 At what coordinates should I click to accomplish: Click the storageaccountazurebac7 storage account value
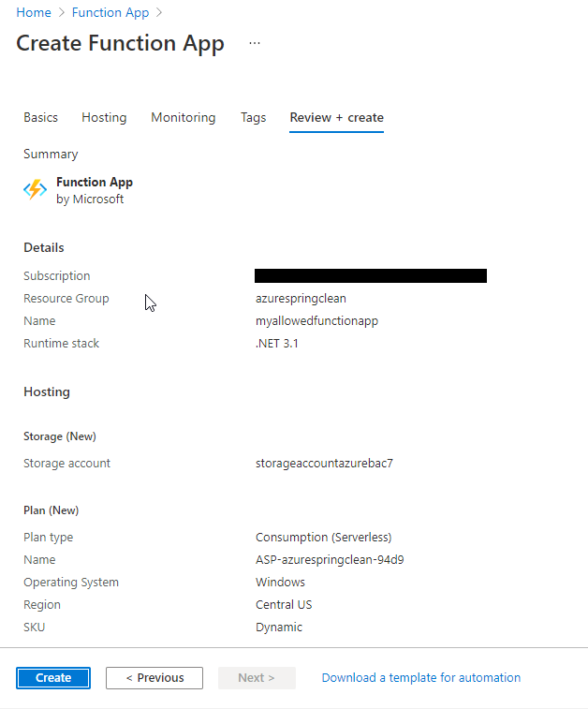pos(324,463)
